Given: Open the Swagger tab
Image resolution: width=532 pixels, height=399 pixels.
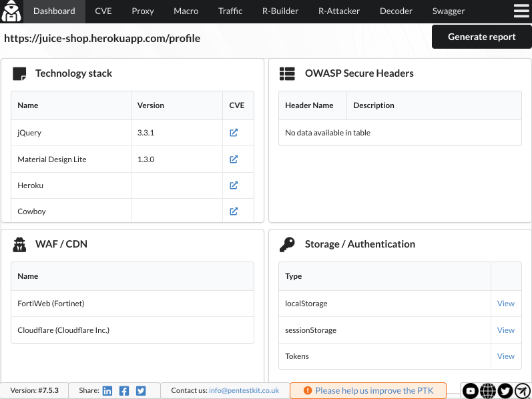Looking at the screenshot, I should pyautogui.click(x=449, y=11).
